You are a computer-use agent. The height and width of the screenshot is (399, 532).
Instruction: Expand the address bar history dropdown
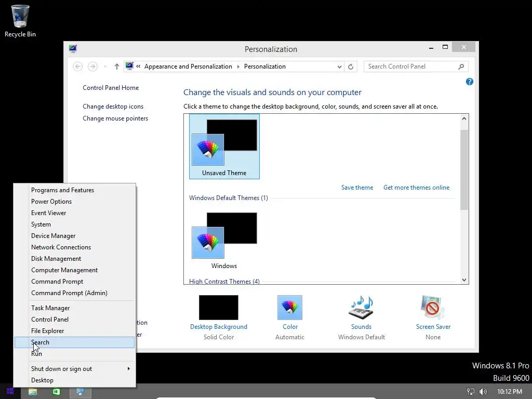[x=339, y=67]
